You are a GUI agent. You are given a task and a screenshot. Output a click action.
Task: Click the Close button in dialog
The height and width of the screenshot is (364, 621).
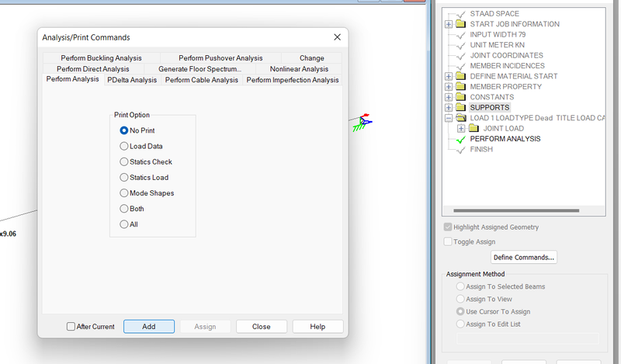point(262,327)
